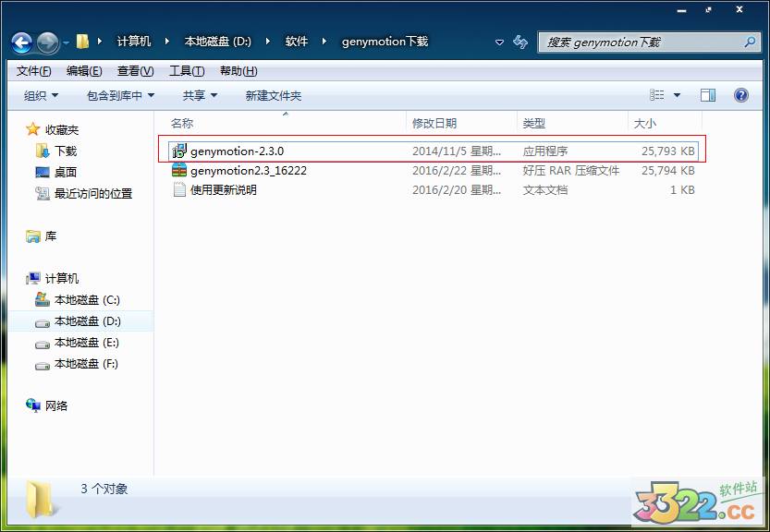Sort by the 类型 column header
770x532 pixels.
coord(533,123)
